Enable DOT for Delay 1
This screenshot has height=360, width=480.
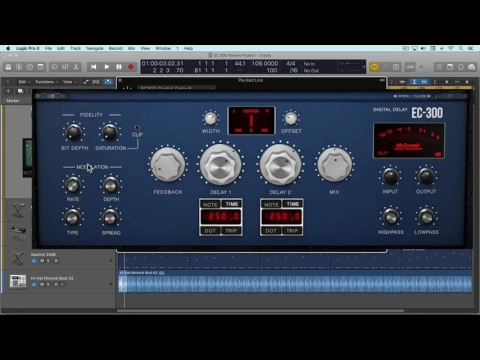click(210, 231)
